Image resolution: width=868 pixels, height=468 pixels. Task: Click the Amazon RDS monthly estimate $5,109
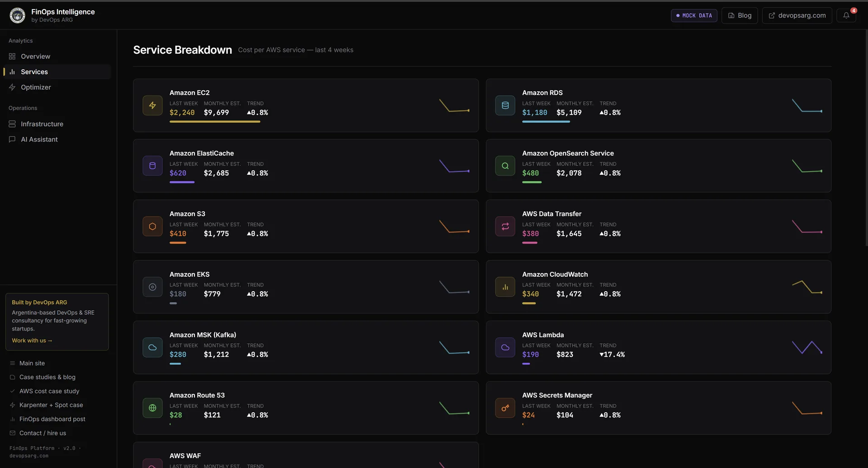[569, 113]
